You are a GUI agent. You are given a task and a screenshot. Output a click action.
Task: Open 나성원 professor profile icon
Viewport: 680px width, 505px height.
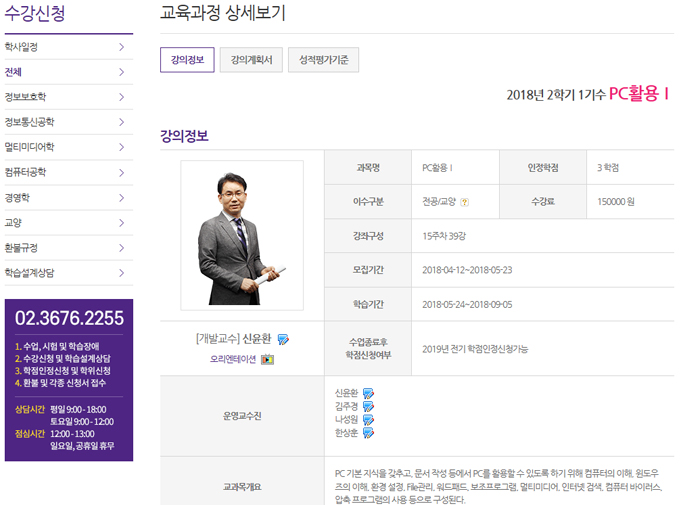pos(368,419)
